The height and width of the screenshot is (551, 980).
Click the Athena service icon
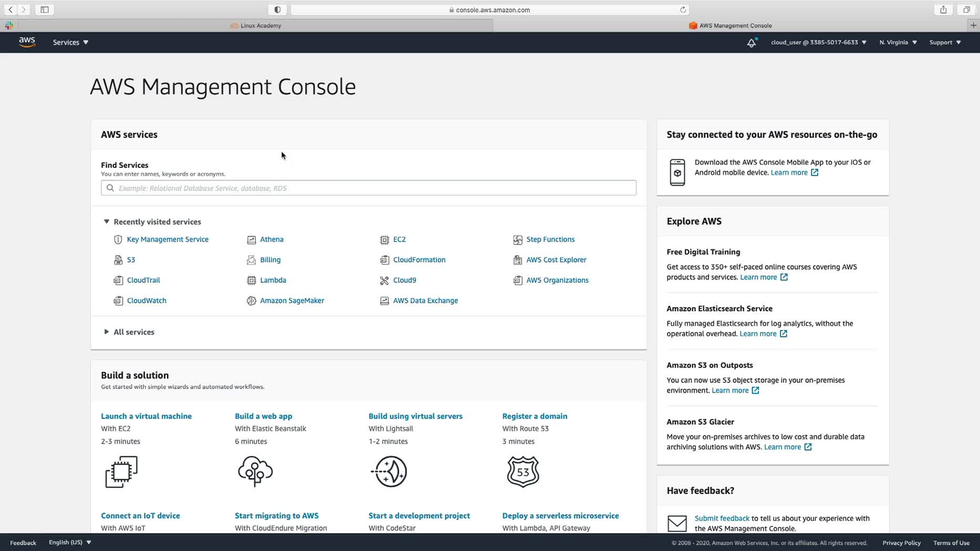coord(252,239)
